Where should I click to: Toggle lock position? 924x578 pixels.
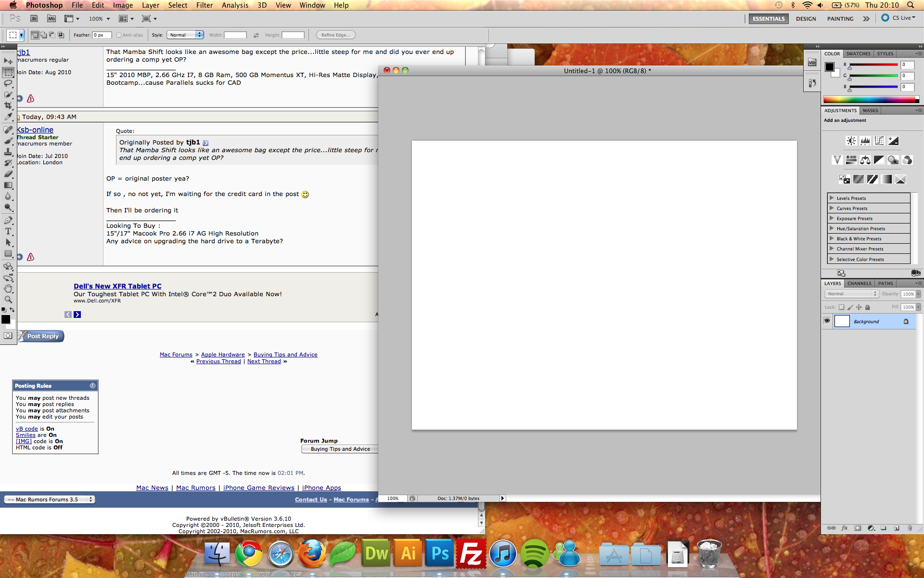point(859,307)
